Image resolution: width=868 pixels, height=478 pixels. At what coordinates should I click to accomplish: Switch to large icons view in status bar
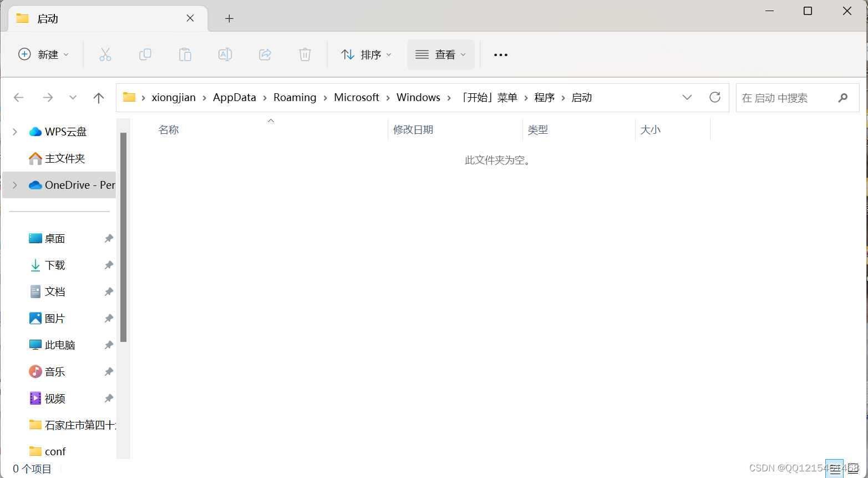point(853,469)
